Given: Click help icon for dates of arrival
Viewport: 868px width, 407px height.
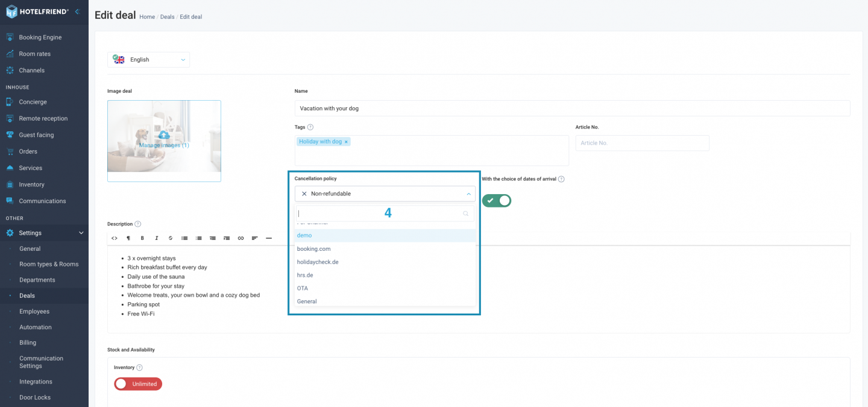Looking at the screenshot, I should click(561, 179).
